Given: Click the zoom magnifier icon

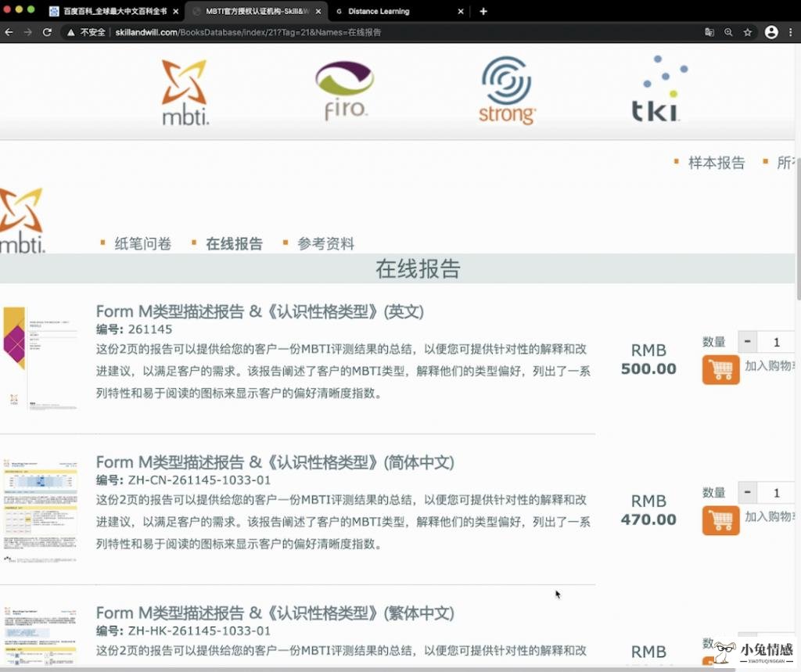Looking at the screenshot, I should point(728,32).
